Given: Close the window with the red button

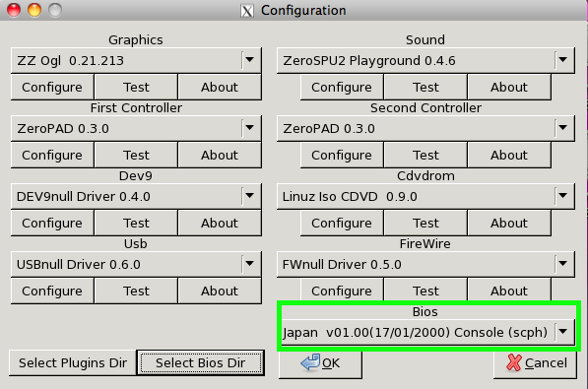Looking at the screenshot, I should pos(14,10).
